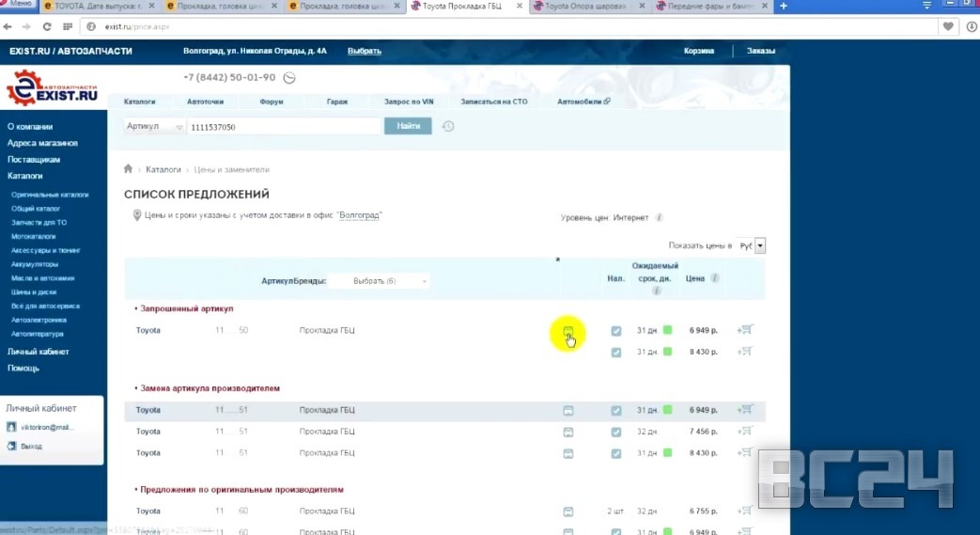Viewport: 980px width, 535px height.
Task: Toggle availability checkbox in the 8 430 р. requested row
Action: coord(616,353)
